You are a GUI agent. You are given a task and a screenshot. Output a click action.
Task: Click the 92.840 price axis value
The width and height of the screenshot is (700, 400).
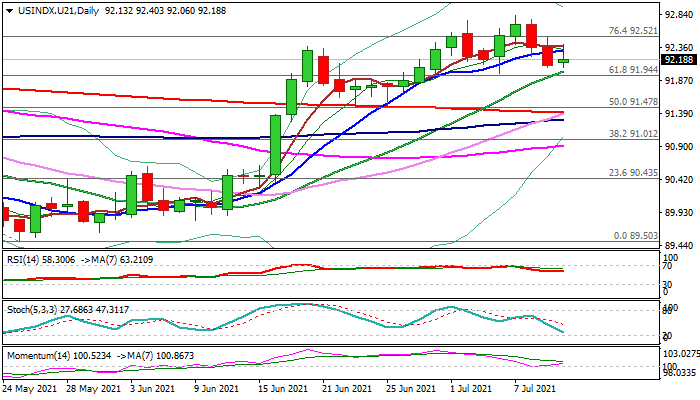[x=678, y=16]
